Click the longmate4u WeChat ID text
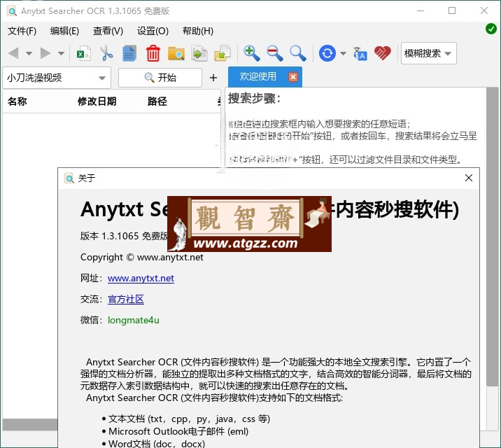Image resolution: width=501 pixels, height=448 pixels. pyautogui.click(x=134, y=320)
